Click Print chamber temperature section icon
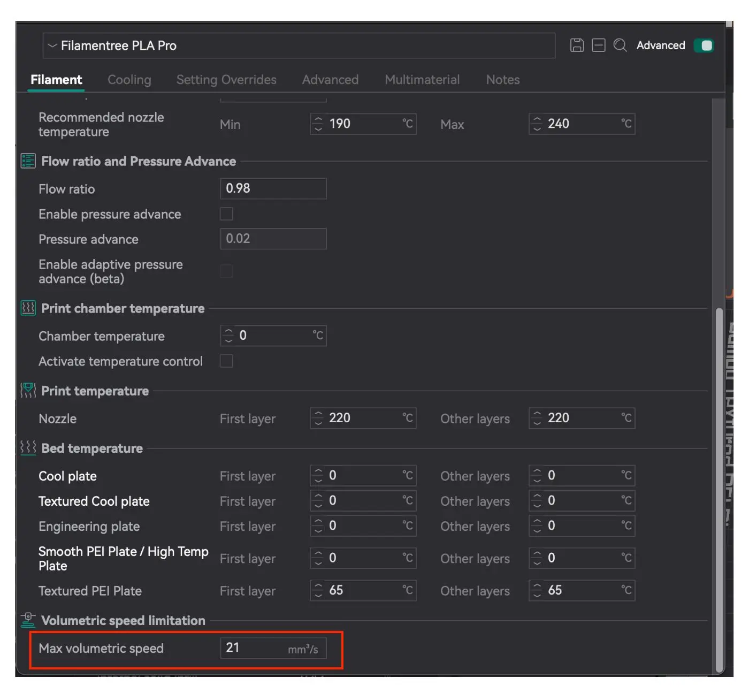This screenshot has width=749, height=700. (28, 308)
